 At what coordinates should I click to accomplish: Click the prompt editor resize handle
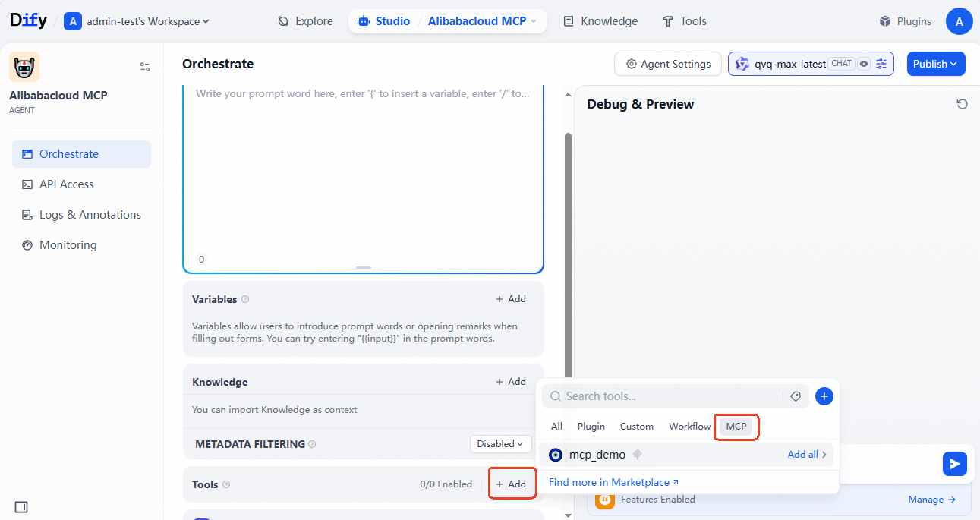pyautogui.click(x=364, y=268)
